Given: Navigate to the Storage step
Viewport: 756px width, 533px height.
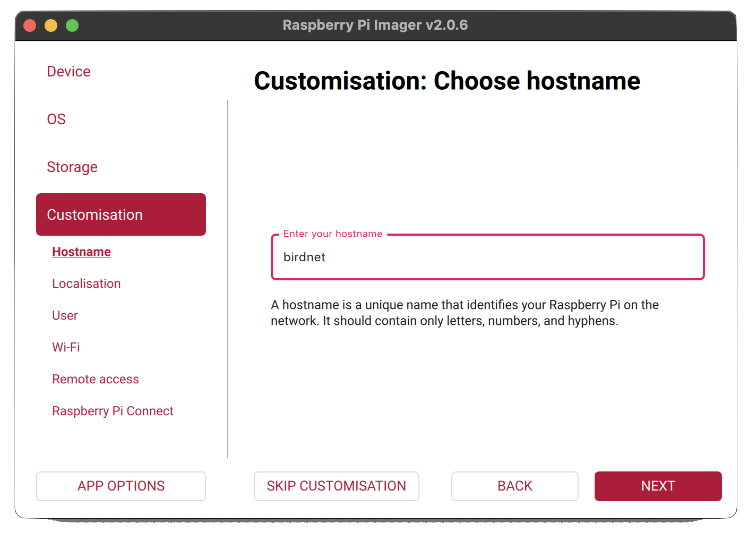Looking at the screenshot, I should click(72, 167).
